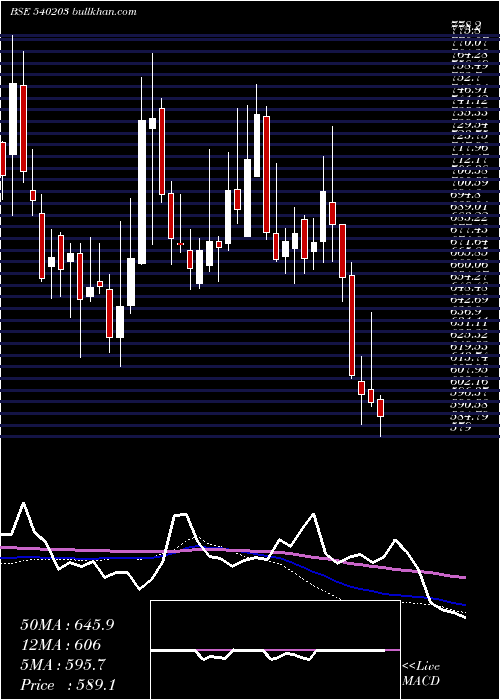Click the 642.69 price axis label

(x=469, y=300)
